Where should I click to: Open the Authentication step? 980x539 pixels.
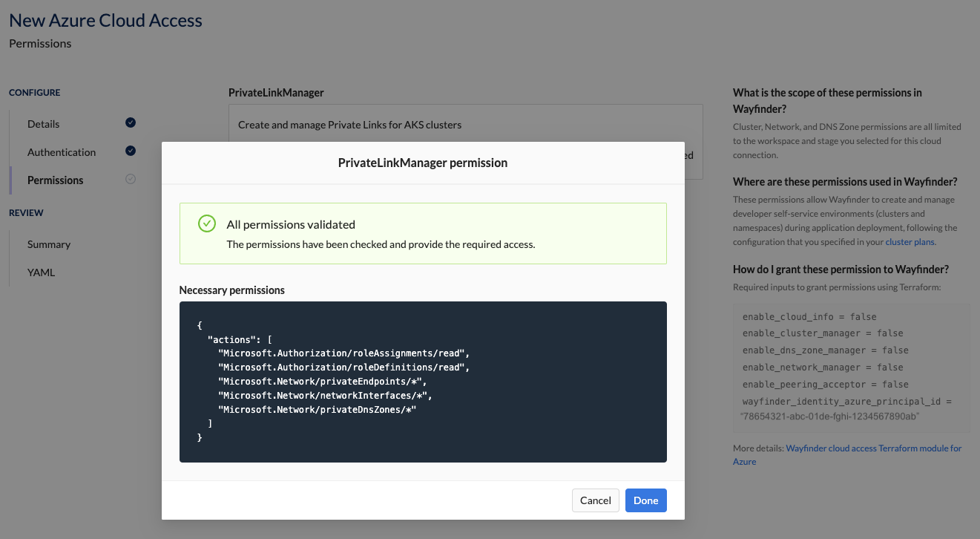click(x=62, y=152)
